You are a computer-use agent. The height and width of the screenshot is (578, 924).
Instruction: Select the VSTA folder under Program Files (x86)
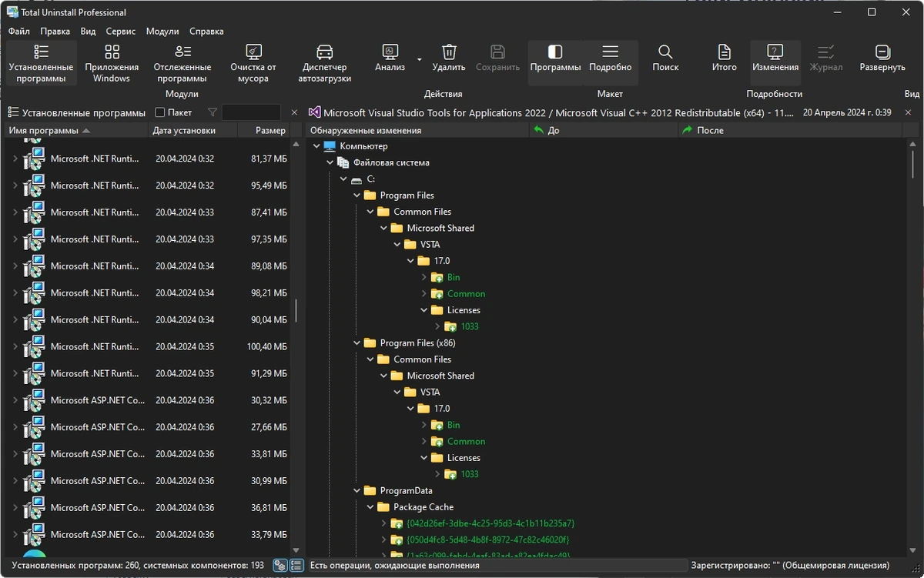click(430, 392)
